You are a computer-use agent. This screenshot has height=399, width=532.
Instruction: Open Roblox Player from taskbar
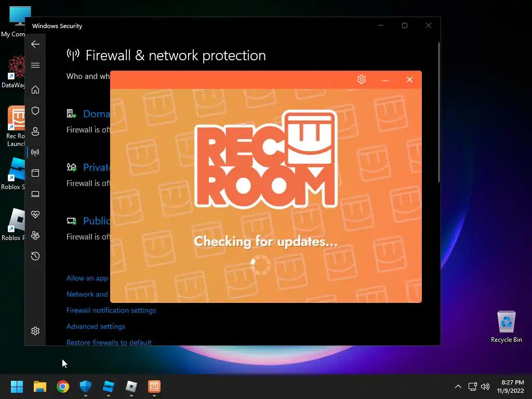point(131,387)
